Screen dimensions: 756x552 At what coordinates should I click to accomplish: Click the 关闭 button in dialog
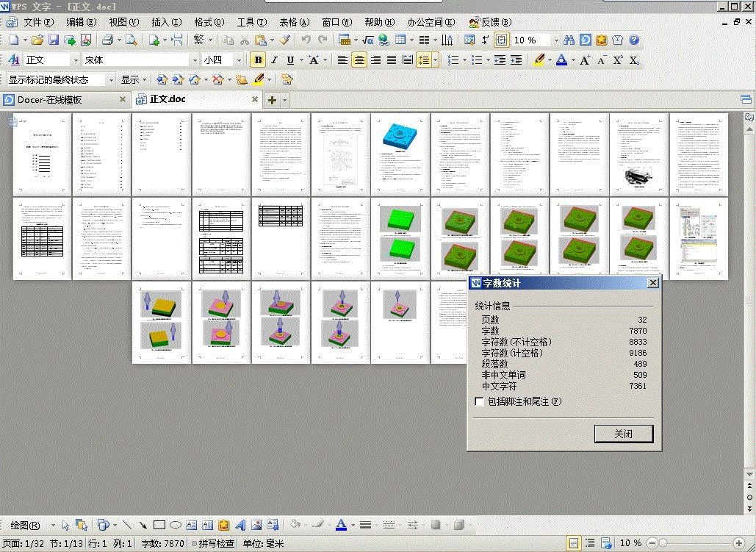[624, 434]
